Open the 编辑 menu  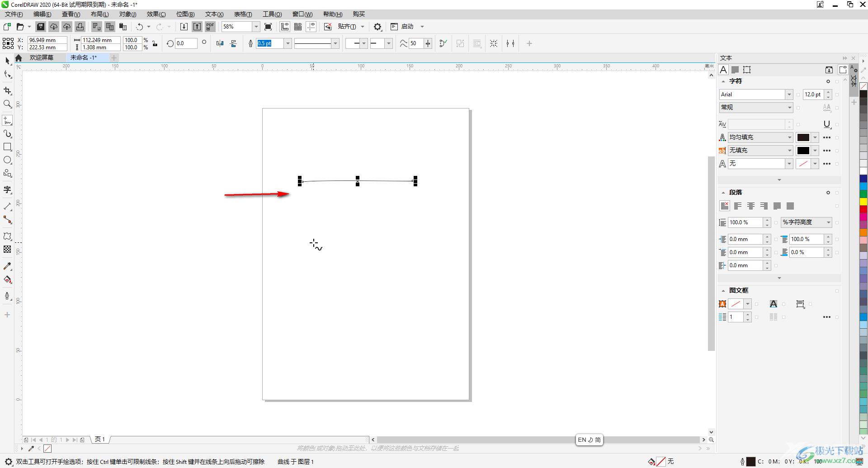[42, 14]
